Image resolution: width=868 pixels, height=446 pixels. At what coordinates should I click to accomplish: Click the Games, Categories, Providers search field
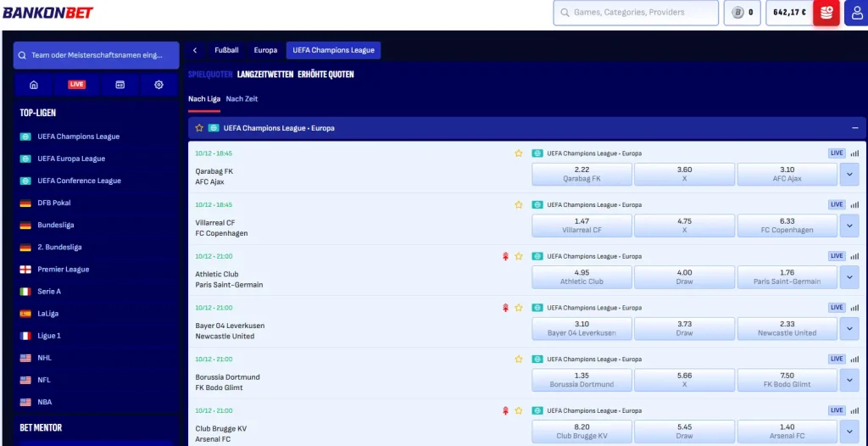coord(636,13)
